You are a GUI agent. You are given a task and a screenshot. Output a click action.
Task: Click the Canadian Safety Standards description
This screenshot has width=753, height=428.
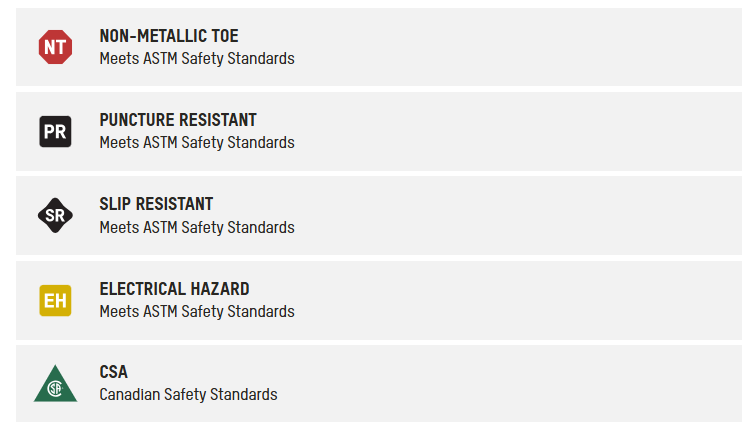coord(188,394)
